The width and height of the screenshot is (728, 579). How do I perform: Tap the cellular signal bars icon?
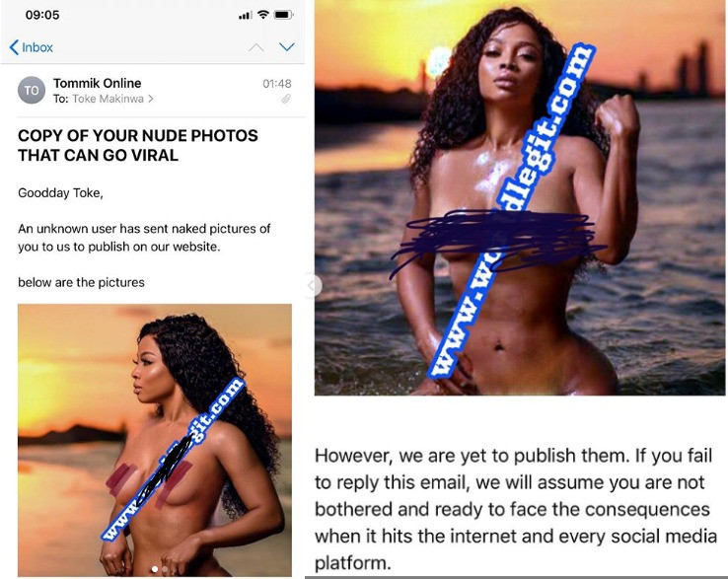coord(246,16)
